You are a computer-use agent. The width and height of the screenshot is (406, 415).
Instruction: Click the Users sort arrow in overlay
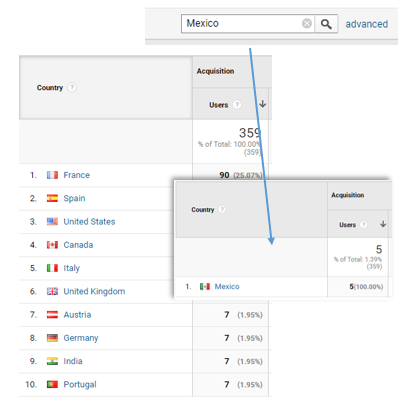point(383,224)
